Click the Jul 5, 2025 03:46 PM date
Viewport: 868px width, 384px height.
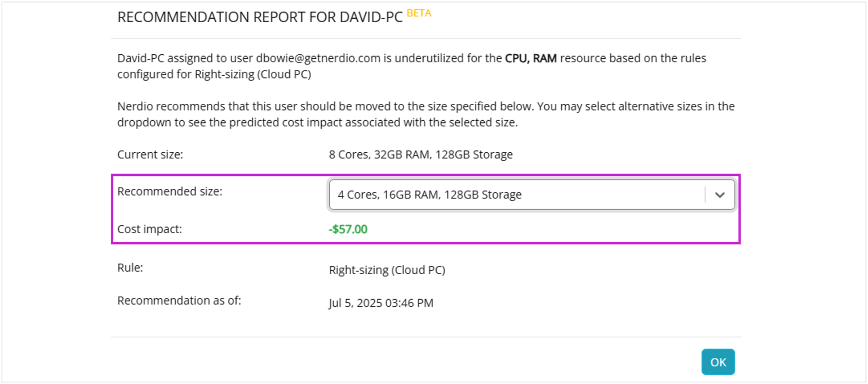pyautogui.click(x=381, y=303)
